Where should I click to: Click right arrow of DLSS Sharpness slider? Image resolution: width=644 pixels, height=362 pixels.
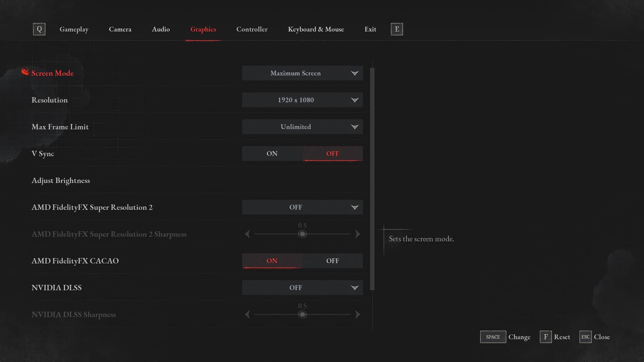pyautogui.click(x=358, y=314)
